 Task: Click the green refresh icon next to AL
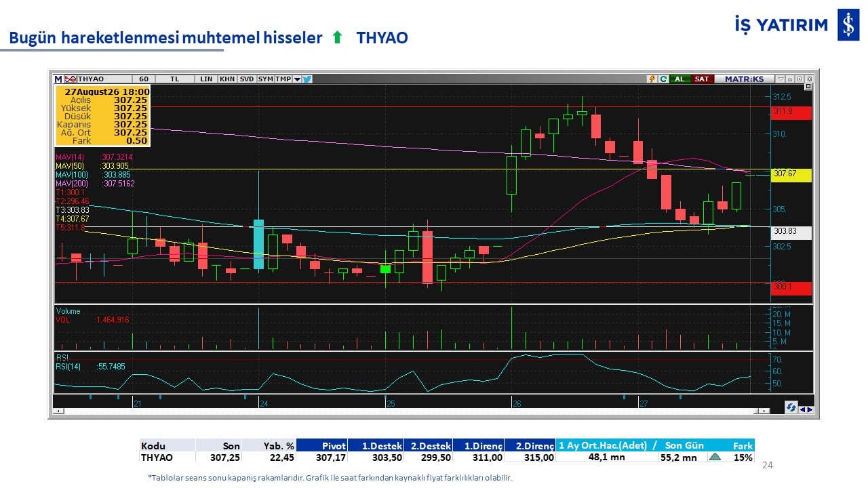click(x=663, y=79)
